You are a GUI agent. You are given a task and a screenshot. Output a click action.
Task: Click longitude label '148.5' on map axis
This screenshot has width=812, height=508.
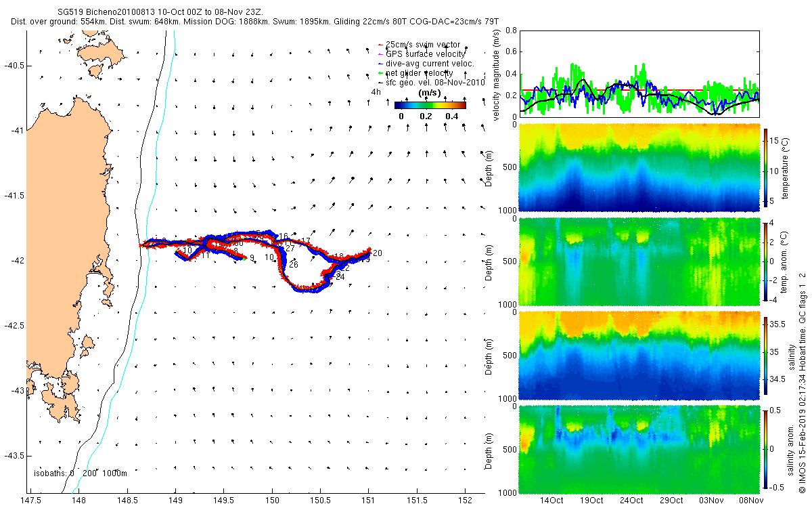coord(127,500)
